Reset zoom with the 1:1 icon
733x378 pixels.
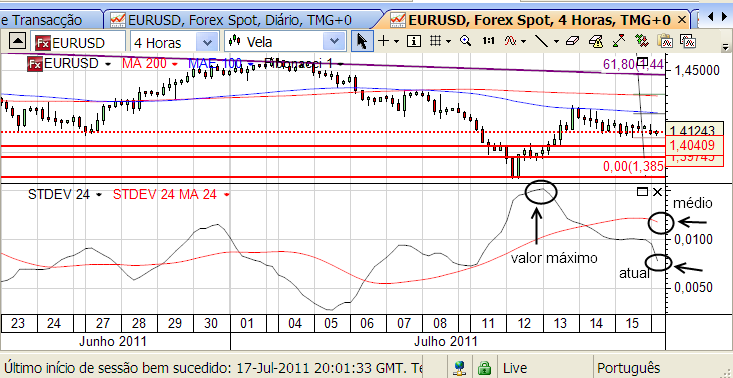(x=489, y=41)
